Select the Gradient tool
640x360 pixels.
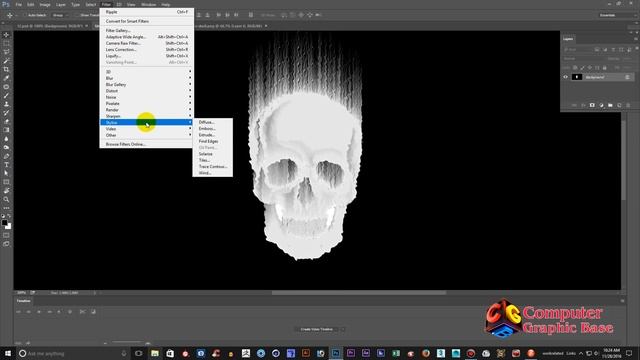click(6, 130)
